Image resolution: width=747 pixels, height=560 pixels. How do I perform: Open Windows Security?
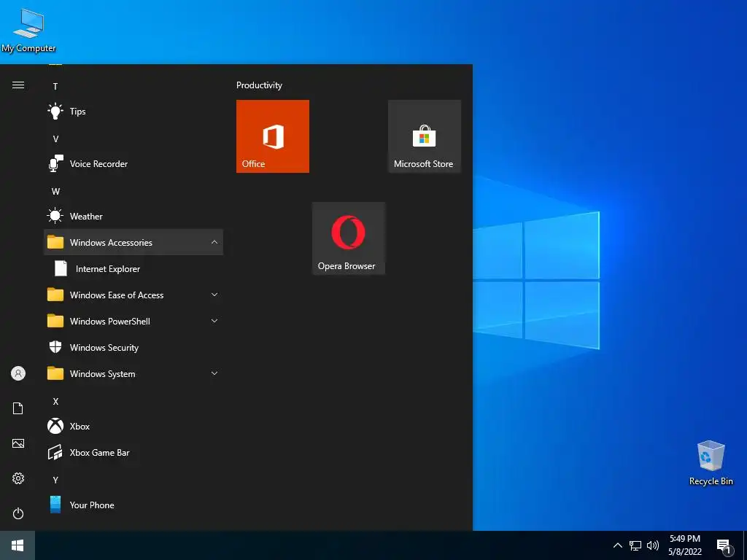pyautogui.click(x=133, y=348)
